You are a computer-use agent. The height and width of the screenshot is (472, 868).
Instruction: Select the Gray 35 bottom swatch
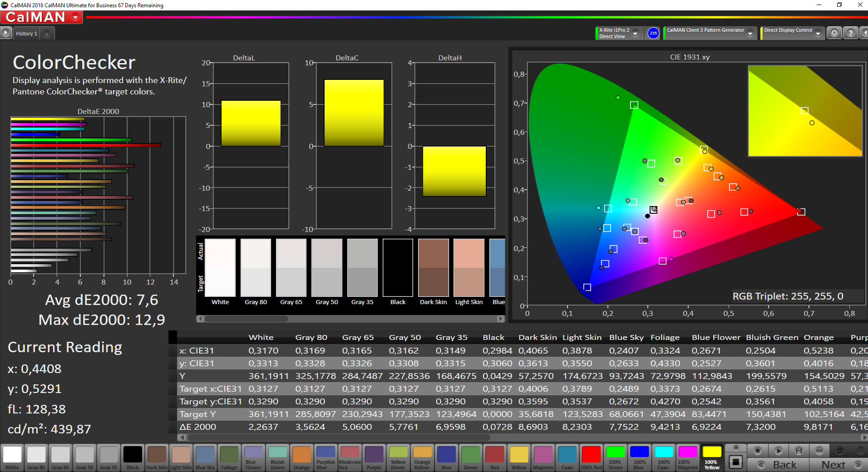[x=108, y=457]
